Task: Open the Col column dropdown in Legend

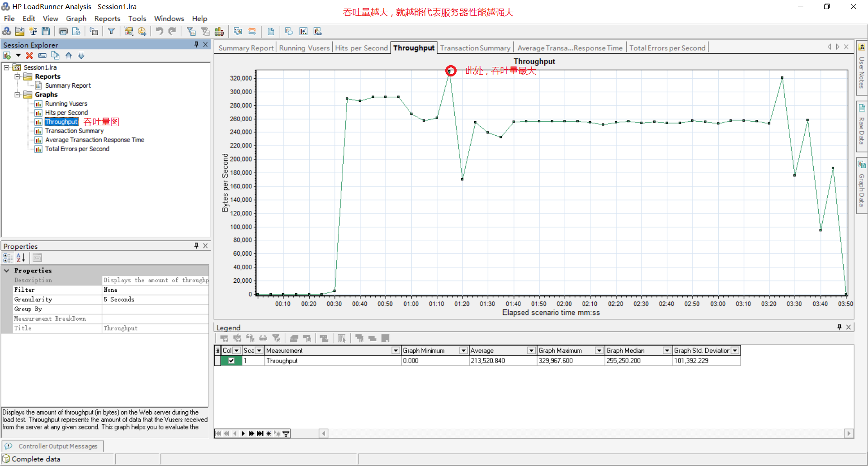Action: click(x=236, y=351)
